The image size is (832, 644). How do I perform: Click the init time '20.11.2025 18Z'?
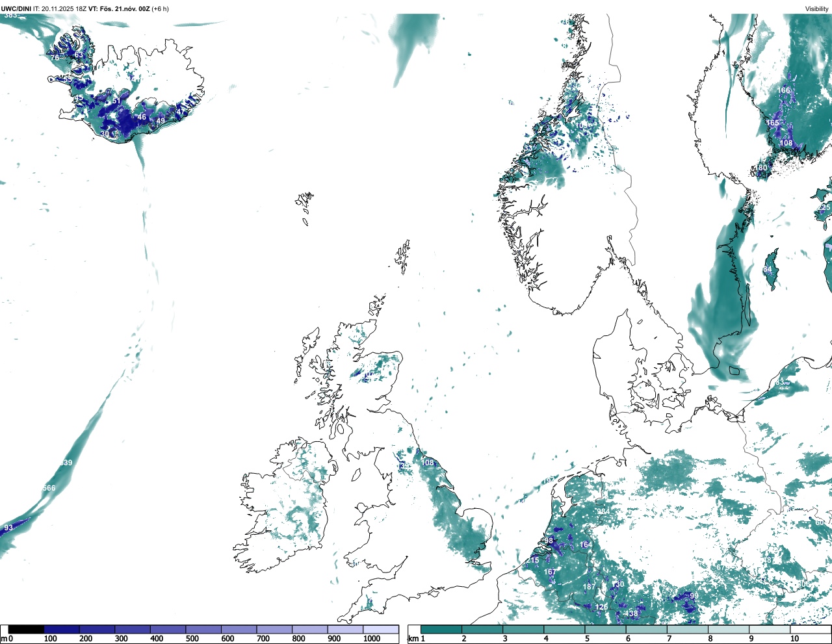click(x=64, y=8)
